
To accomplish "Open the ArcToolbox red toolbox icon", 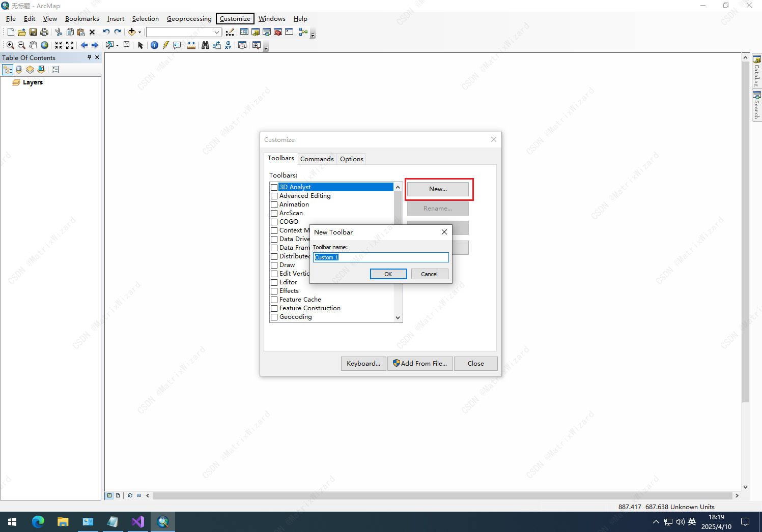I will pyautogui.click(x=277, y=32).
